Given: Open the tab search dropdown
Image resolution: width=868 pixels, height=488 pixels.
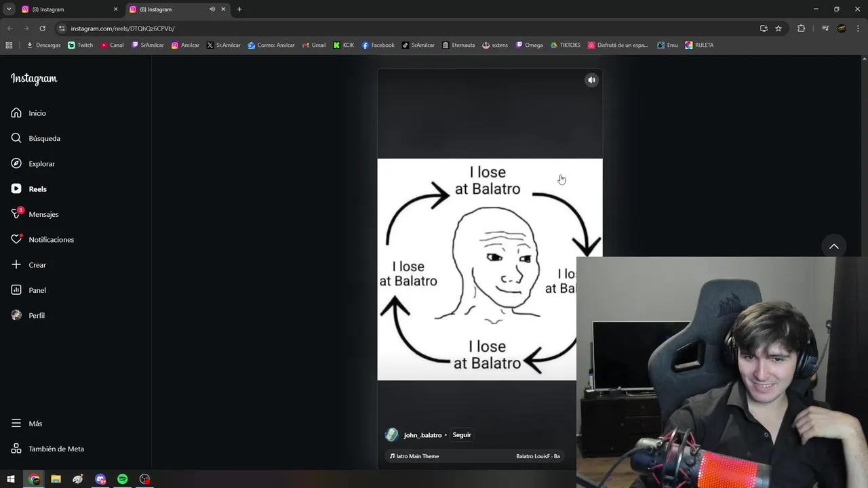Looking at the screenshot, I should (x=9, y=9).
